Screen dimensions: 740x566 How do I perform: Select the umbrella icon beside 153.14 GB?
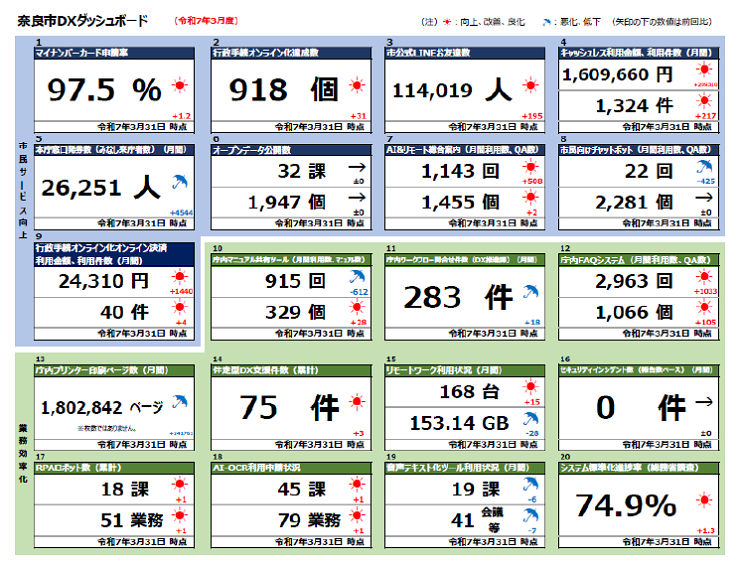(x=531, y=419)
